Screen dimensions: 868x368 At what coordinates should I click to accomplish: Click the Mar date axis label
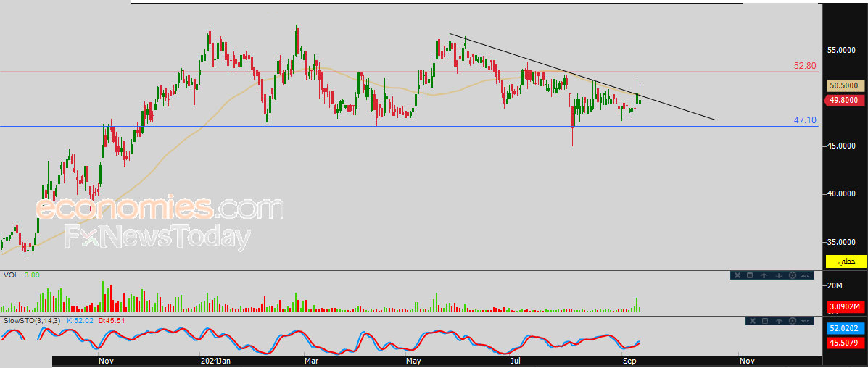(313, 361)
